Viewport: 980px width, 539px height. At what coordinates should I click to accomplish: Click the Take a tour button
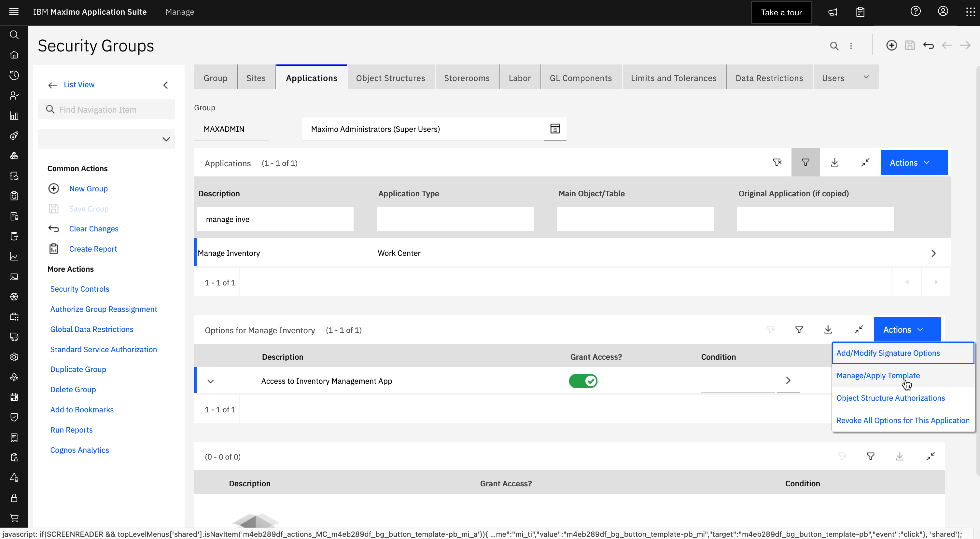(781, 12)
